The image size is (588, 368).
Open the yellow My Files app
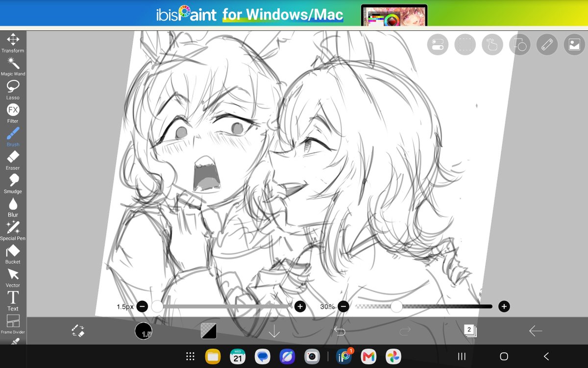coord(212,357)
